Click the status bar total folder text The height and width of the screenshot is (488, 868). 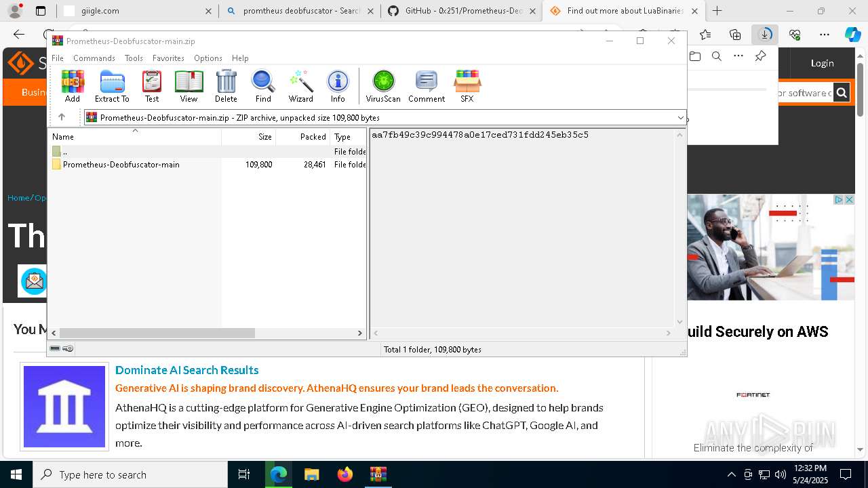pos(433,350)
